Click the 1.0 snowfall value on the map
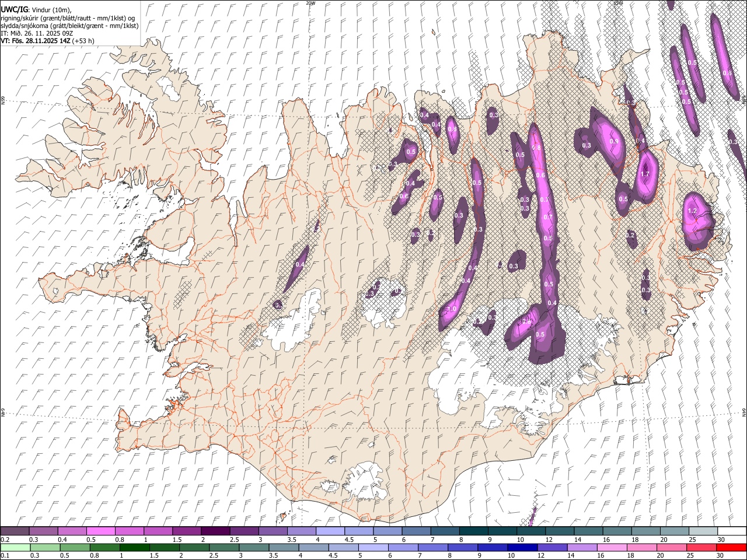Image resolution: width=747 pixels, height=560 pixels. click(452, 309)
